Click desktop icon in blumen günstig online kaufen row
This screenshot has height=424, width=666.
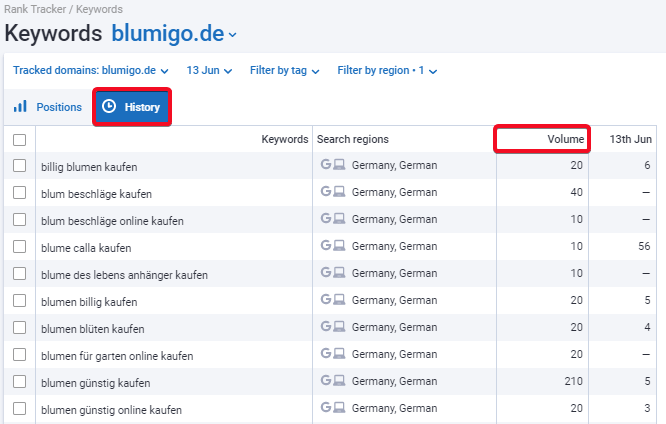coord(339,407)
